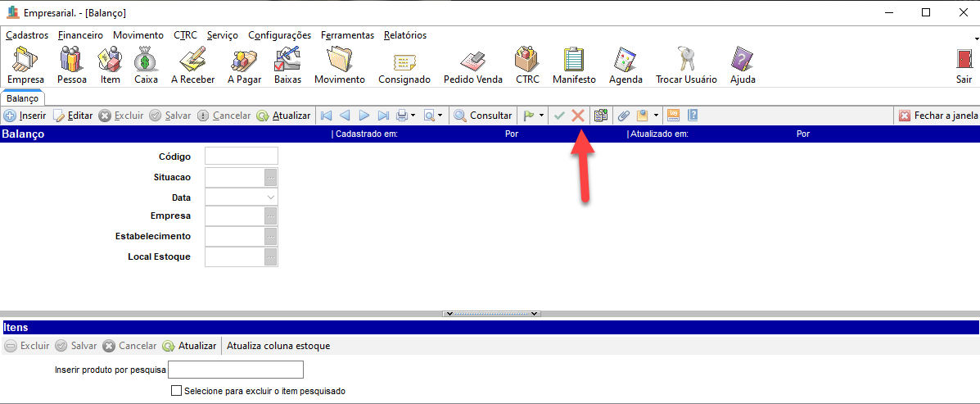Click the Inserir produto por pesquisa field
This screenshot has width=980, height=404.
236,370
